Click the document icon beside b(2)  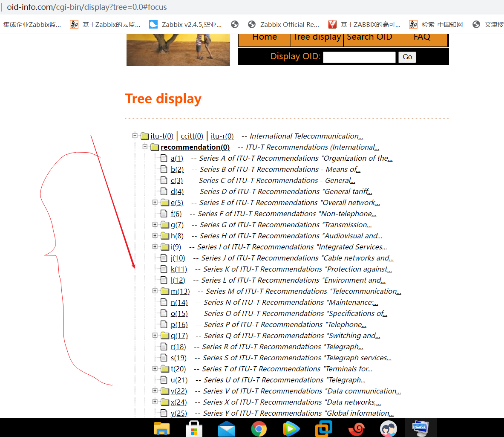pos(164,169)
